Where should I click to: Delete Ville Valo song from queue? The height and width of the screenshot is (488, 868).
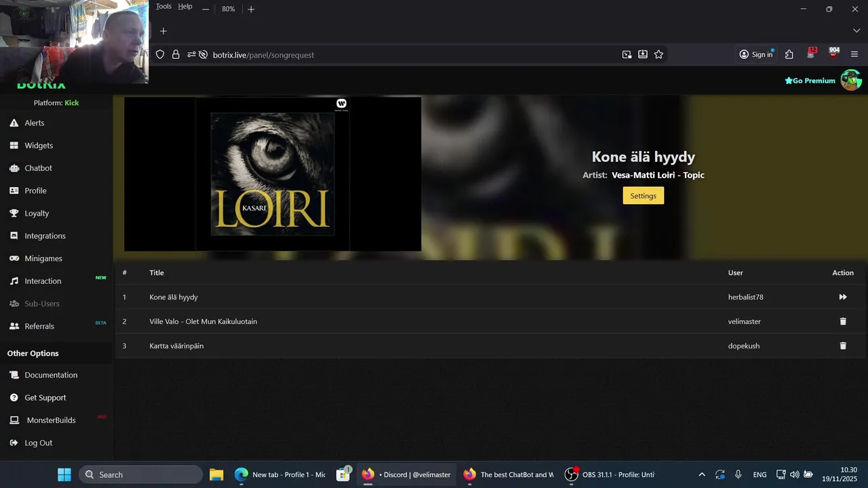click(843, 321)
